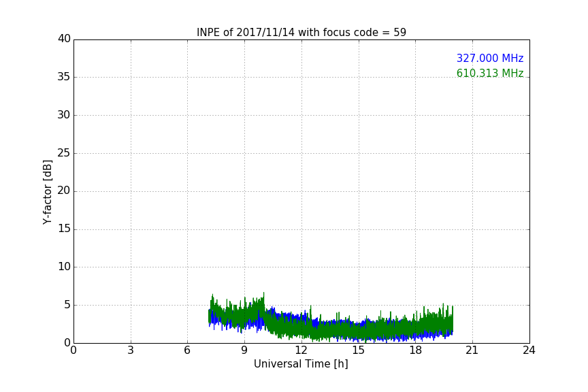This screenshot has width=588, height=392.
Task: Click the y-axis tick label 15
Action: click(x=64, y=229)
